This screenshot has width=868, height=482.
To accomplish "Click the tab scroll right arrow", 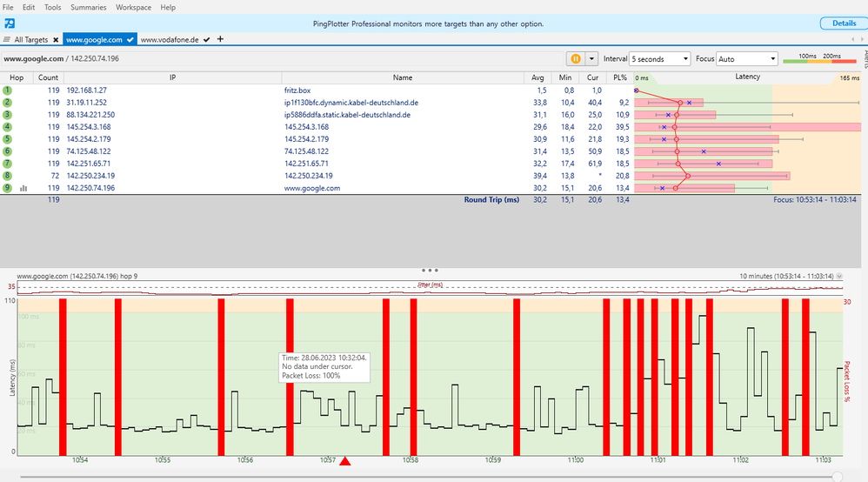I will (x=861, y=39).
